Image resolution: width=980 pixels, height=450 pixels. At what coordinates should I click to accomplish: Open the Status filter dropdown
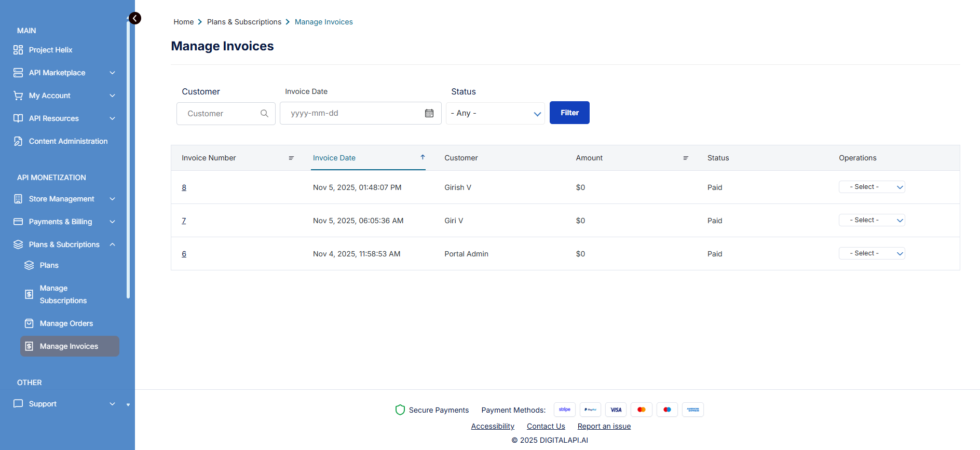495,113
